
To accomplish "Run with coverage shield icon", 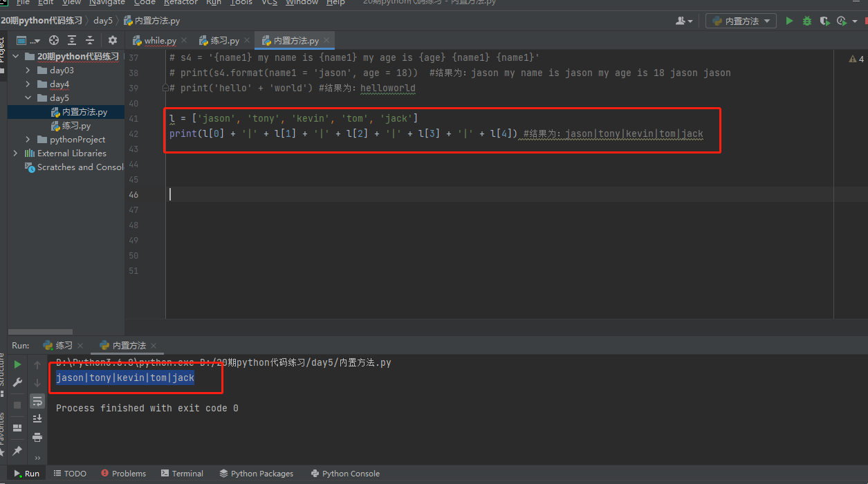I will pyautogui.click(x=824, y=21).
